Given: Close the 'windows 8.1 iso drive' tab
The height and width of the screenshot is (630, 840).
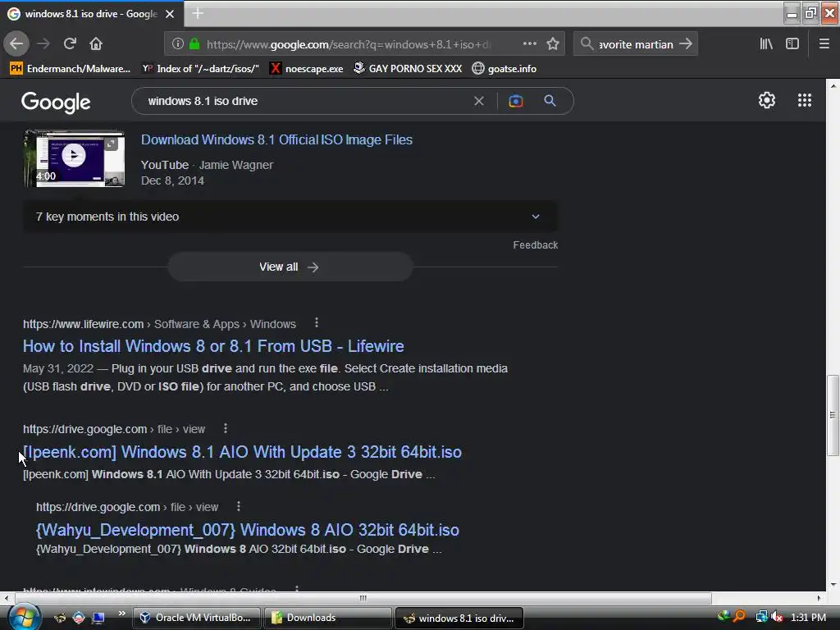Looking at the screenshot, I should coord(170,14).
